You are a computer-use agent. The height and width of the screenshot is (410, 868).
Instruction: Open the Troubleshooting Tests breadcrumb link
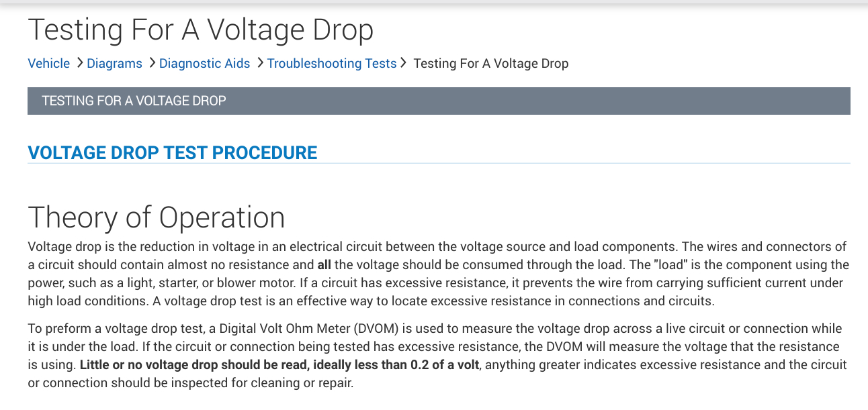pyautogui.click(x=331, y=63)
